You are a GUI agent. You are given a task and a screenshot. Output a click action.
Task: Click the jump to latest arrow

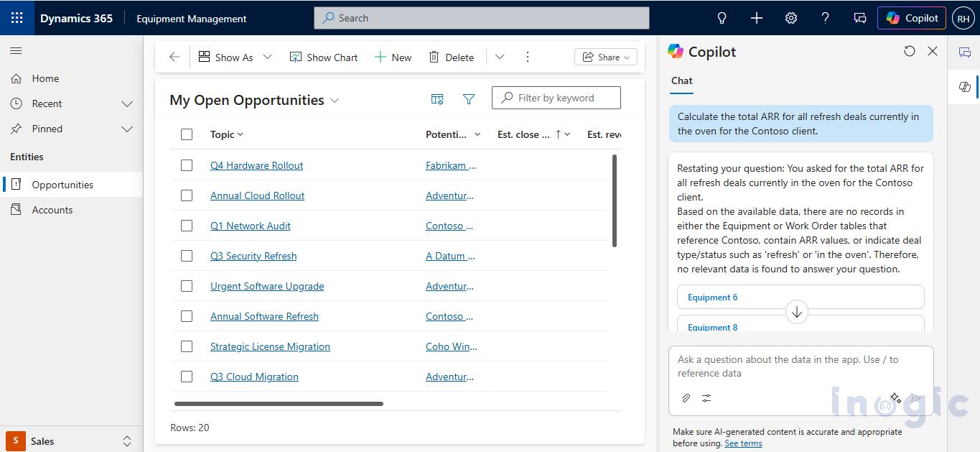coord(796,312)
